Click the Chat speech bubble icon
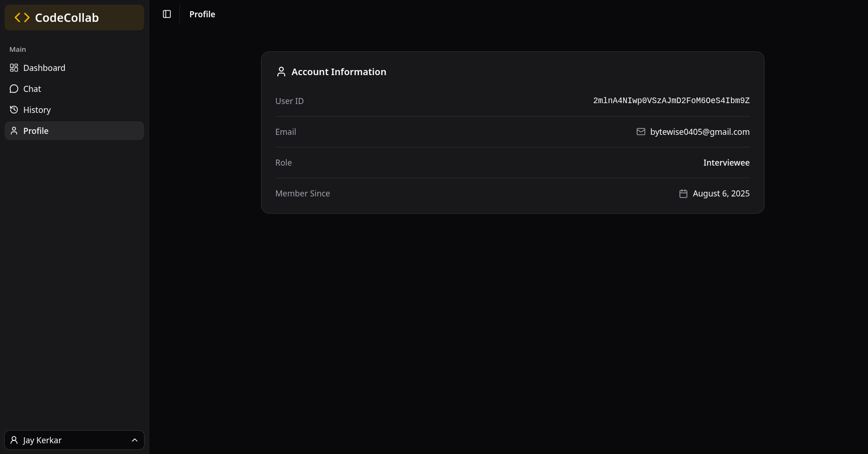 [x=14, y=89]
